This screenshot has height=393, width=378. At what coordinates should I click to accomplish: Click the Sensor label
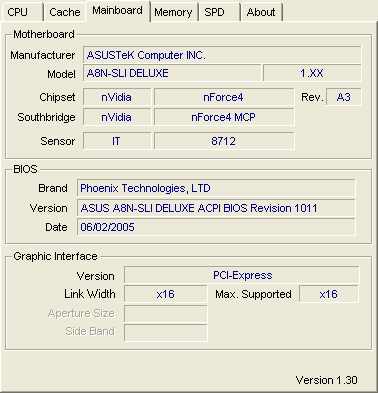pos(58,141)
